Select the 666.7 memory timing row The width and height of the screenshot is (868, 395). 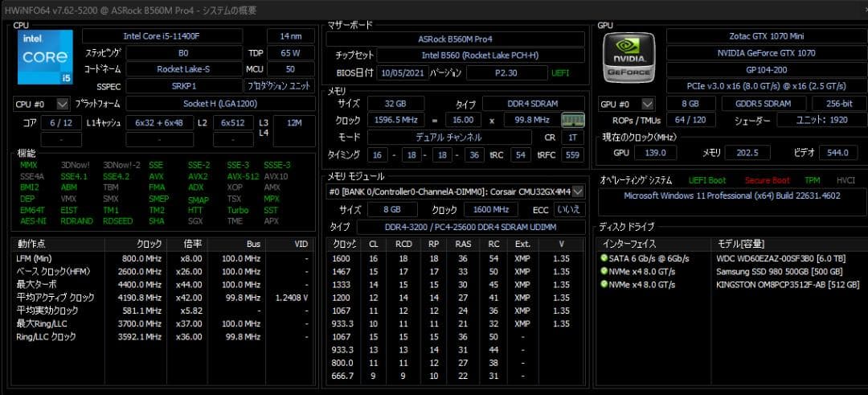(x=454, y=376)
